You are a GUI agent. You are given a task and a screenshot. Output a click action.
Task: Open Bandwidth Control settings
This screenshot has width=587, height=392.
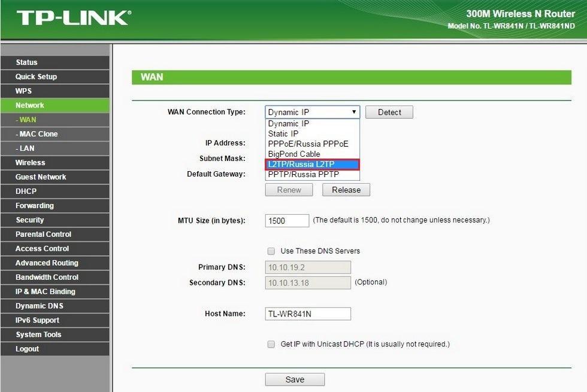click(55, 277)
